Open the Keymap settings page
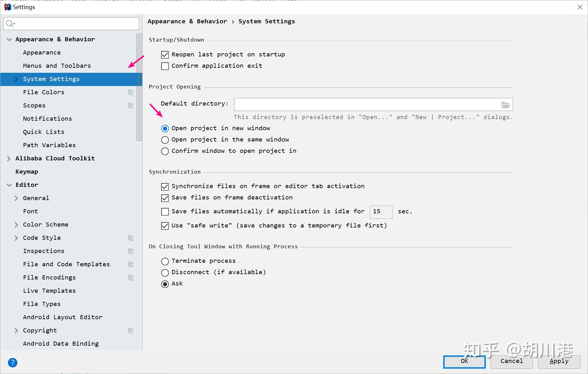This screenshot has width=588, height=374. (27, 172)
